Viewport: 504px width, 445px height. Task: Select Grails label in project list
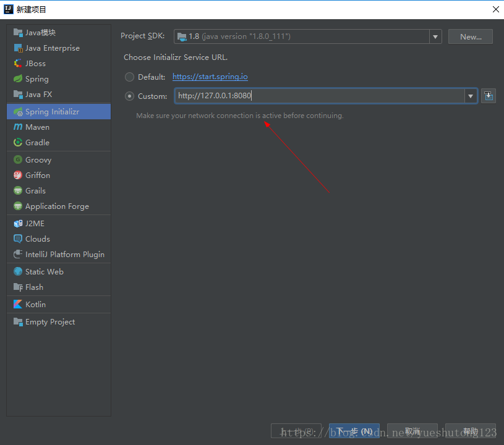click(35, 191)
